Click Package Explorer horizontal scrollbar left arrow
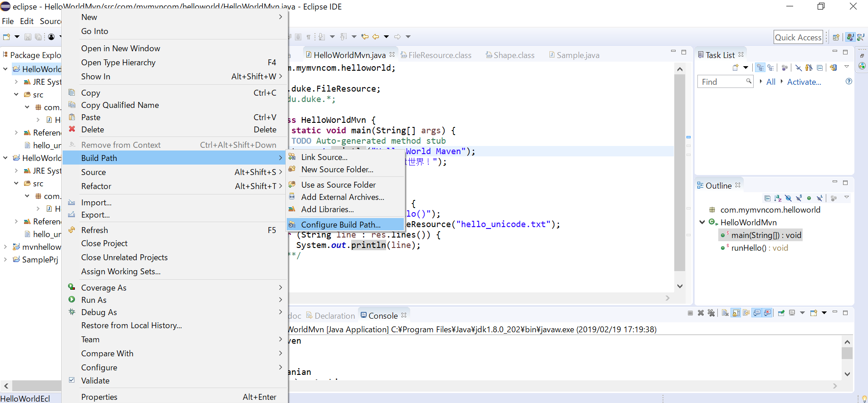This screenshot has width=868, height=403. tap(6, 386)
